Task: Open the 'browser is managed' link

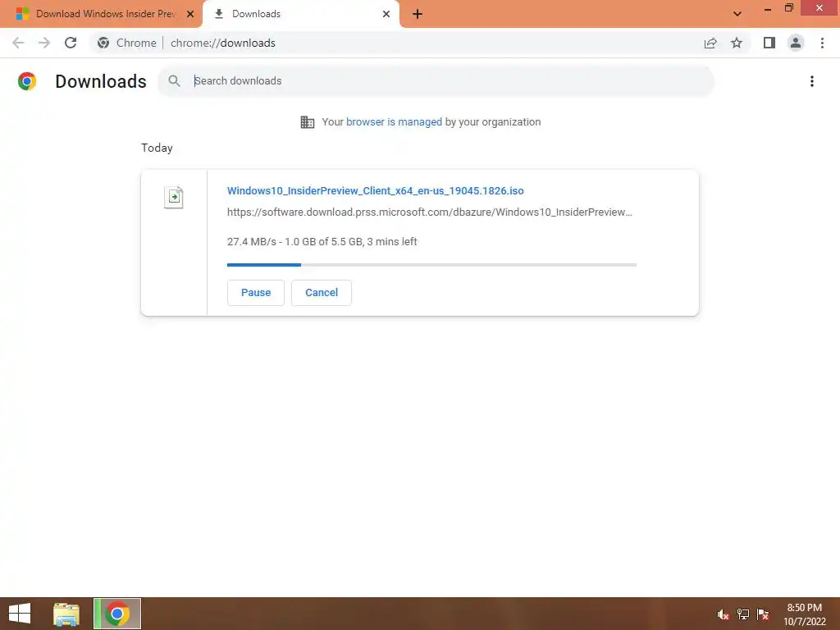Action: pos(395,122)
